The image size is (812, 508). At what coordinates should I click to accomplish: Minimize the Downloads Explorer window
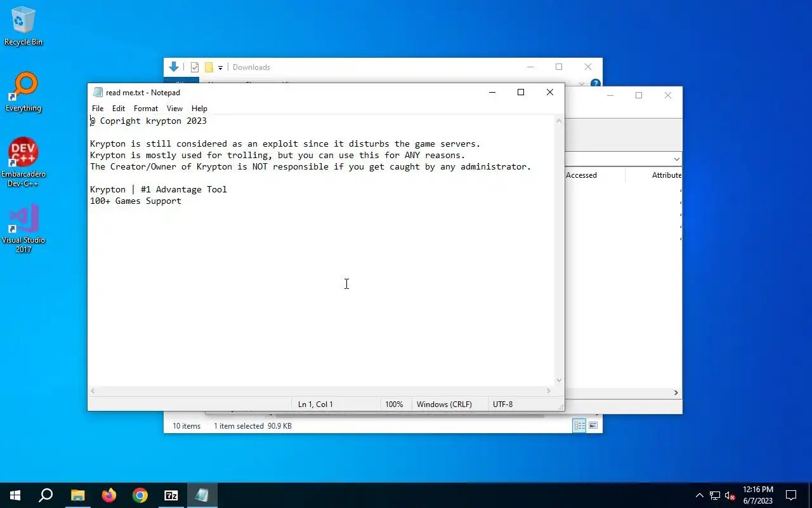(x=530, y=67)
